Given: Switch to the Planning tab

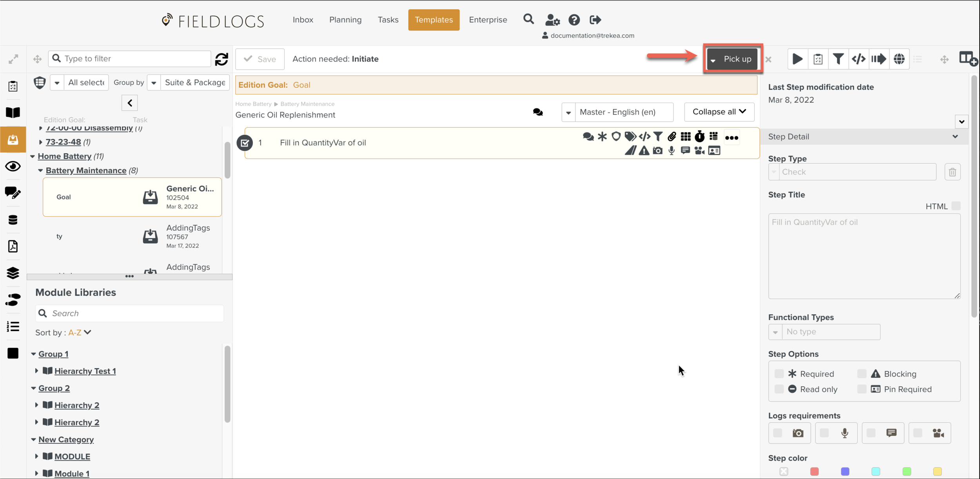Looking at the screenshot, I should 345,20.
